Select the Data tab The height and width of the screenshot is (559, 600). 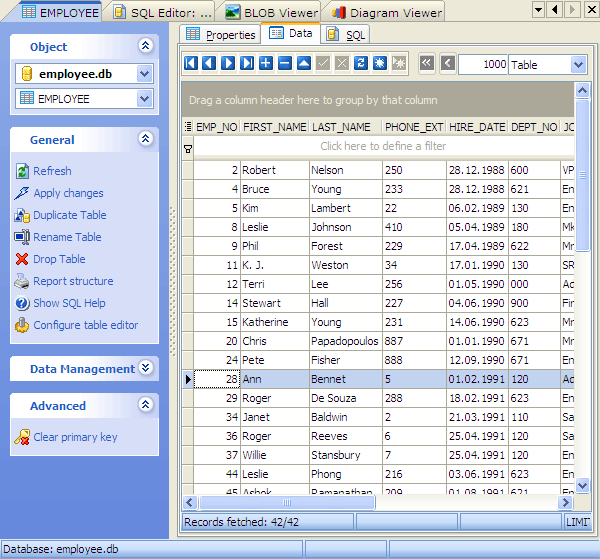(x=291, y=34)
